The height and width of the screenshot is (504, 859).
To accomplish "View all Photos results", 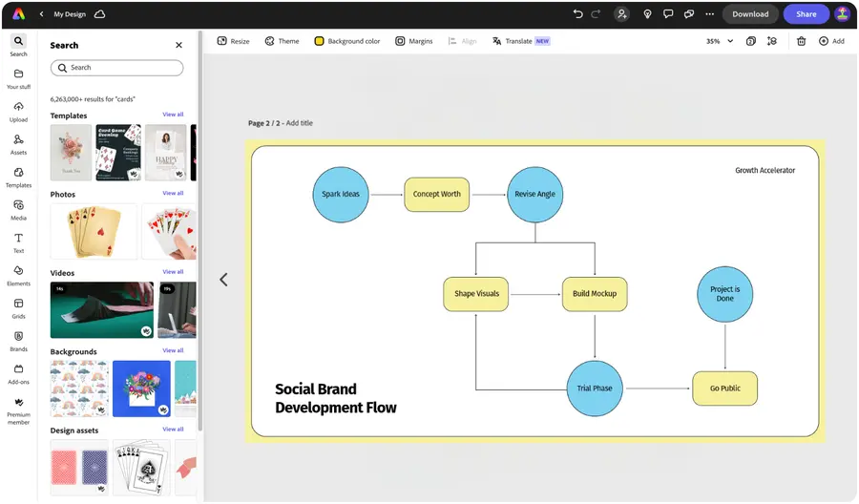I will tap(173, 194).
